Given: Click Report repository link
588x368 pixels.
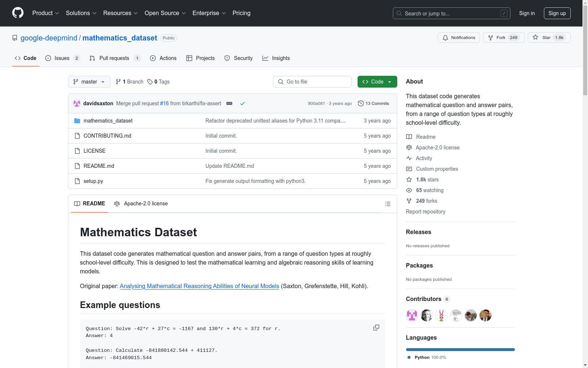Looking at the screenshot, I should pyautogui.click(x=426, y=212).
